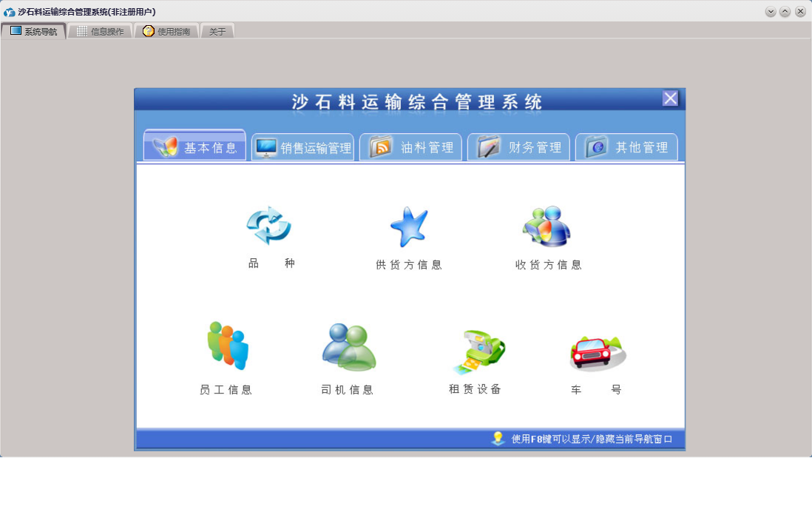Open the 关于 top tab
Viewport: 812px width, 526px height.
[x=217, y=32]
